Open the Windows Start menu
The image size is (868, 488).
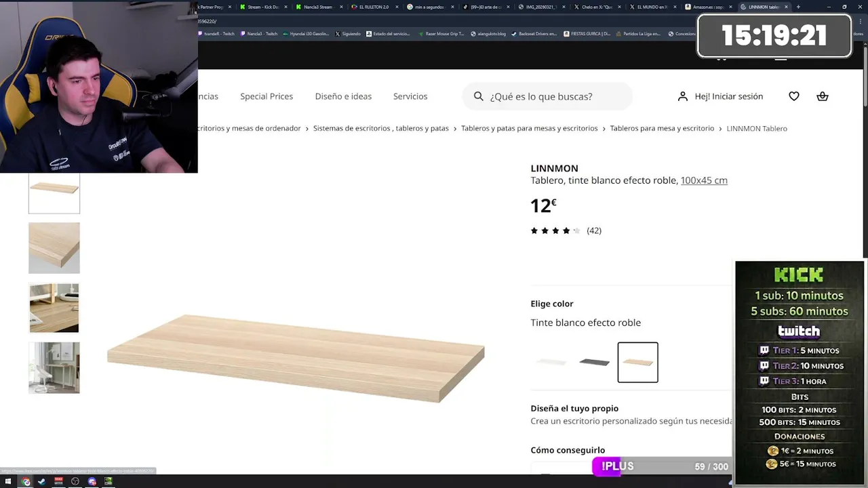(x=8, y=482)
